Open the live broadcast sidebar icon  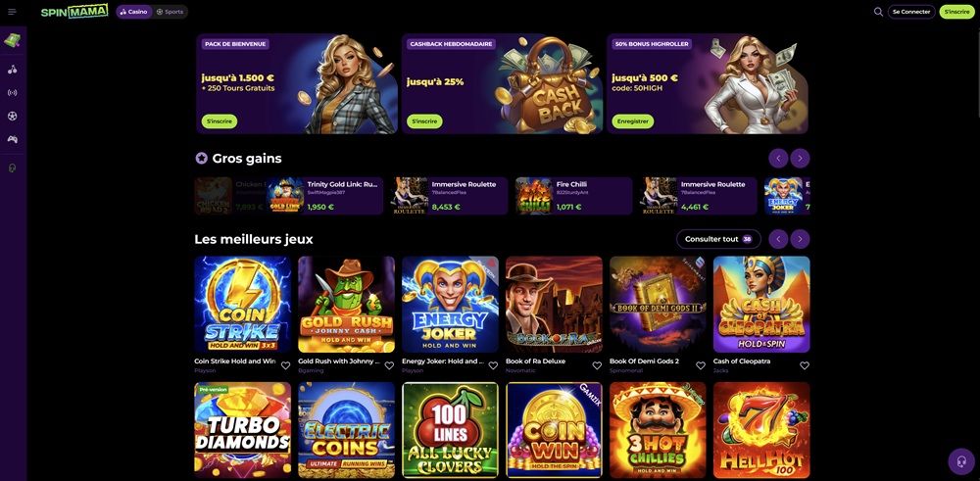coord(12,92)
